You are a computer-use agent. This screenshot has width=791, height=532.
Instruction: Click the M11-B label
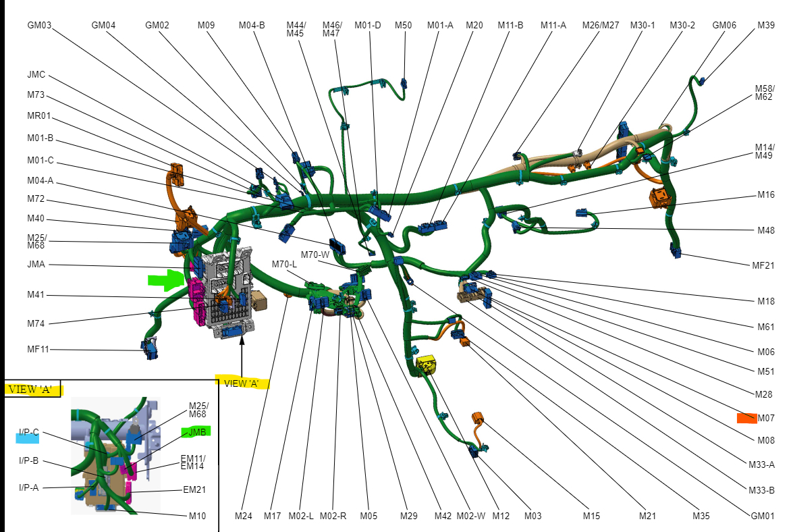pyautogui.click(x=510, y=25)
